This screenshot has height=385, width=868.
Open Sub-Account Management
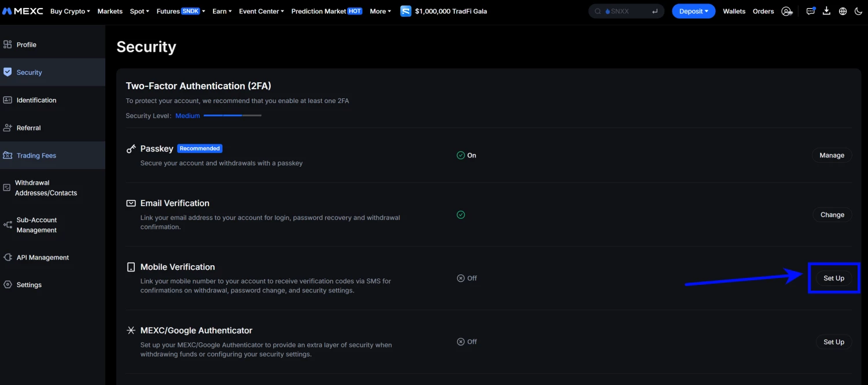pyautogui.click(x=53, y=225)
